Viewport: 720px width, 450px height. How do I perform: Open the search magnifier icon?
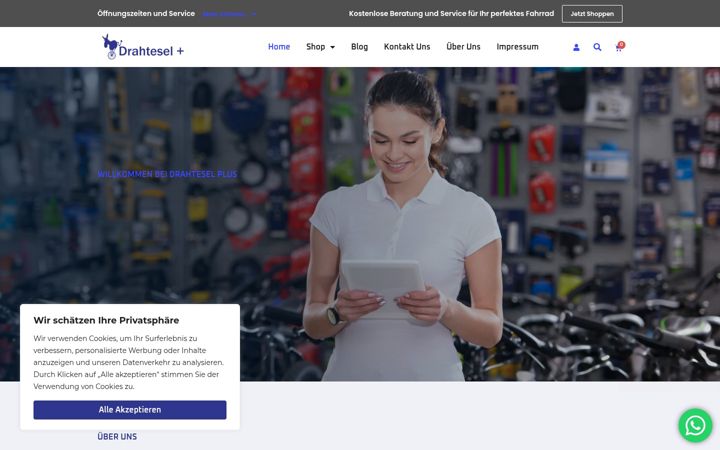(x=597, y=47)
